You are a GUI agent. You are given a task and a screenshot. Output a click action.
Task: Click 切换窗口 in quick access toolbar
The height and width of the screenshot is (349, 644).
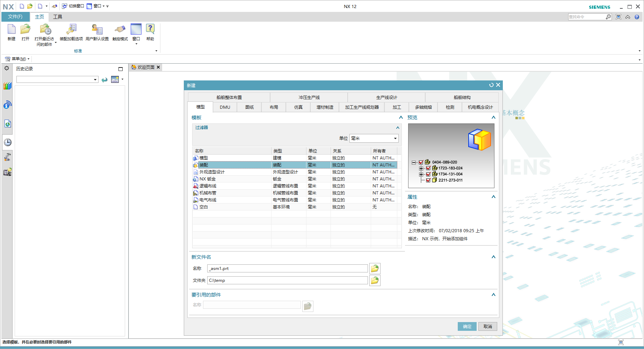click(73, 6)
